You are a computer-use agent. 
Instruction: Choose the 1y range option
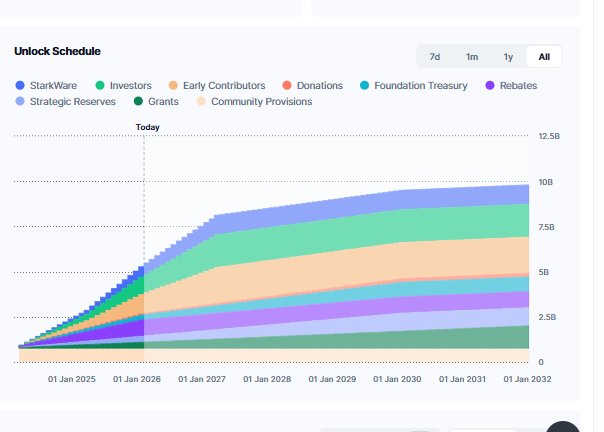point(508,56)
